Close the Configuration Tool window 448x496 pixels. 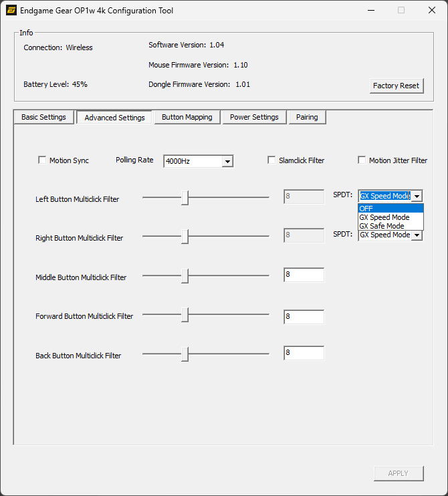(x=432, y=10)
